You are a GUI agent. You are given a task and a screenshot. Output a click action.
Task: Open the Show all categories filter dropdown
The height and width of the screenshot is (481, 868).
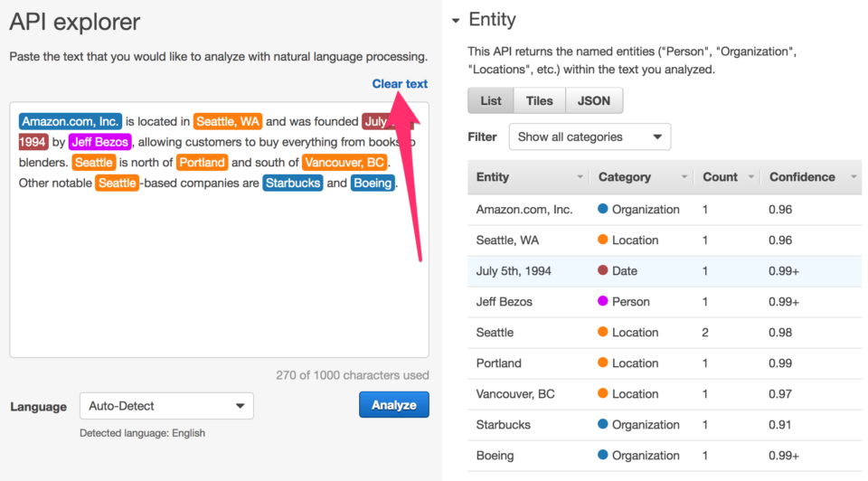tap(590, 137)
